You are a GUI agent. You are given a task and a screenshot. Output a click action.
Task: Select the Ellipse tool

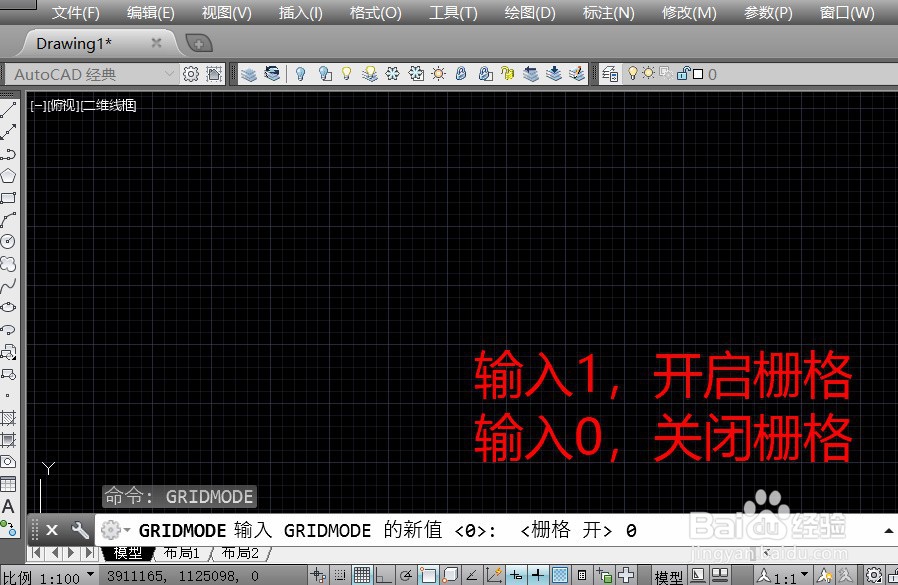(8, 307)
